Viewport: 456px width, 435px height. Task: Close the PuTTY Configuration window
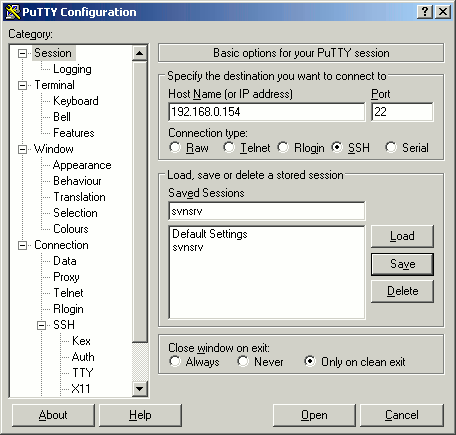click(x=443, y=12)
